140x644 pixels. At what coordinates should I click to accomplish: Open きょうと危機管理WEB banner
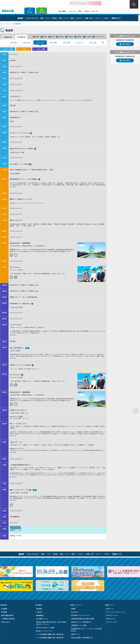point(123,572)
